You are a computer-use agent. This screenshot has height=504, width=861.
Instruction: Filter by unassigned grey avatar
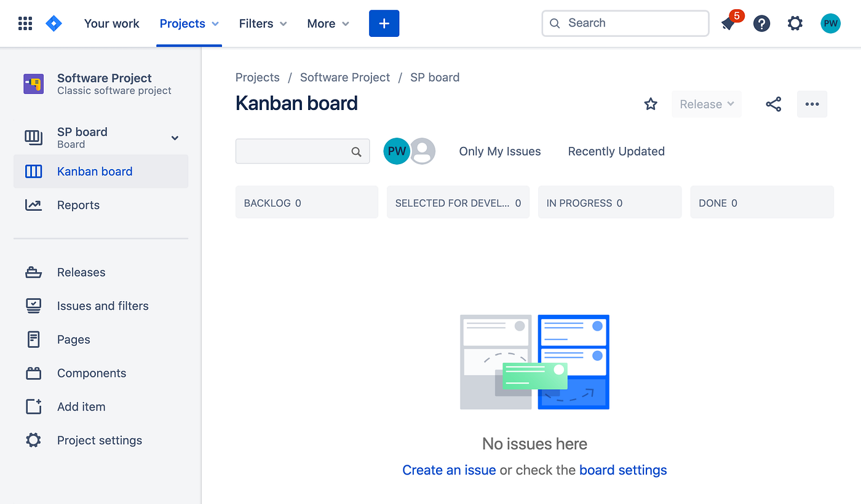click(x=423, y=151)
